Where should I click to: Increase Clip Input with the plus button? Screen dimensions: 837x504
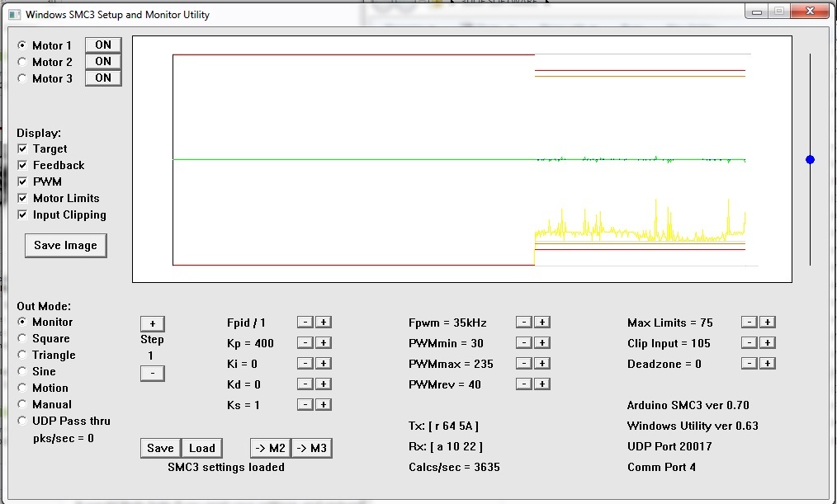coord(768,343)
